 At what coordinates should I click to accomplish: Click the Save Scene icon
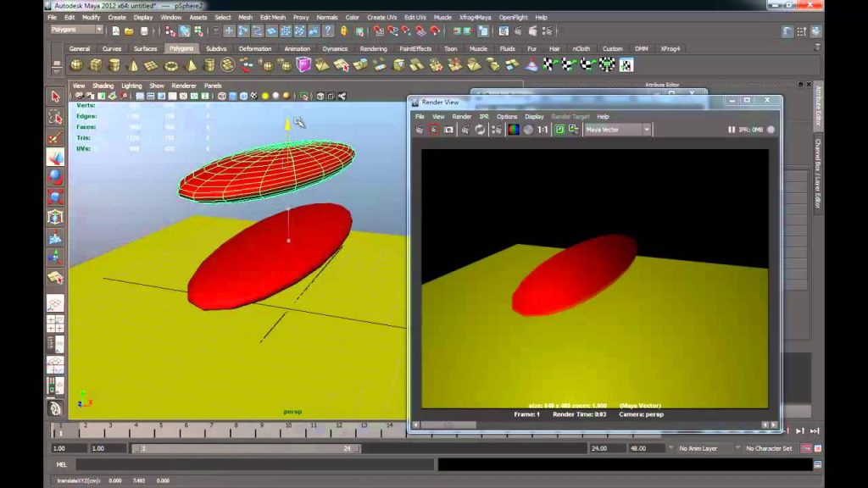tap(144, 31)
